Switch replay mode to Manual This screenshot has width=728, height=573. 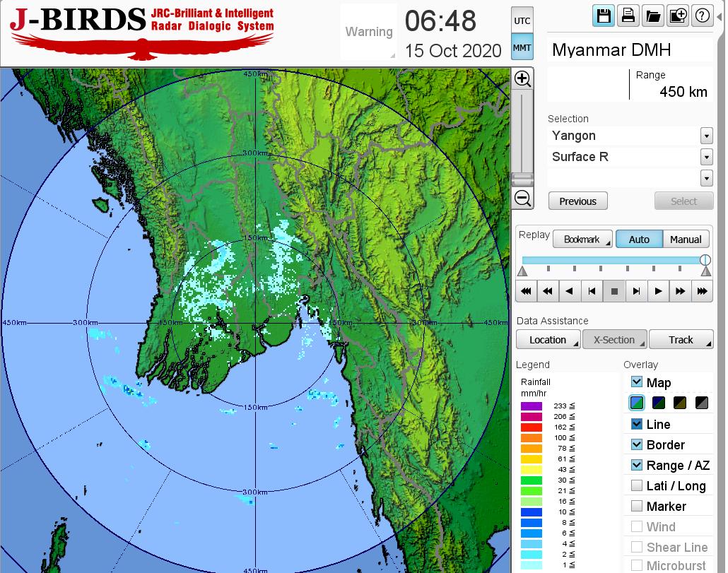(686, 240)
